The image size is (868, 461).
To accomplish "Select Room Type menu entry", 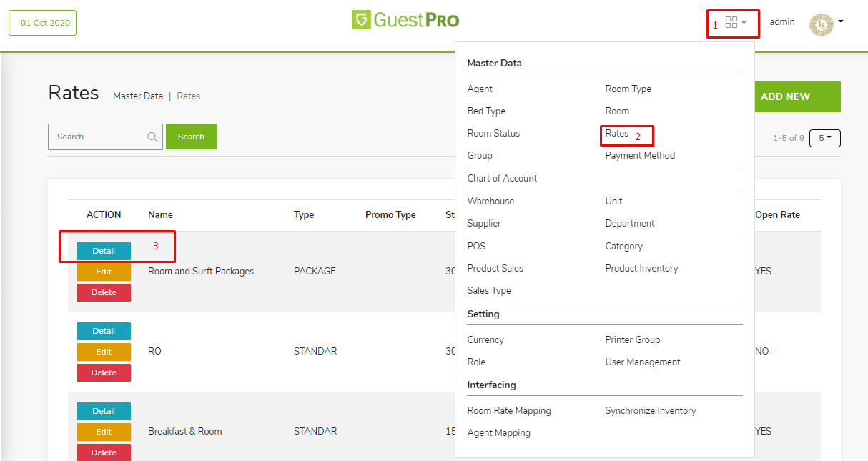I will [628, 89].
